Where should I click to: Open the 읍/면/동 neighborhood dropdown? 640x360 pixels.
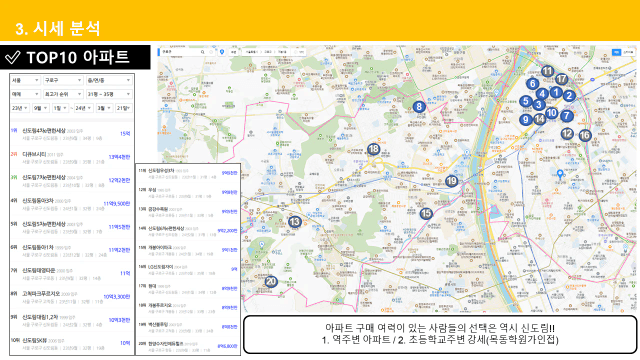point(109,80)
